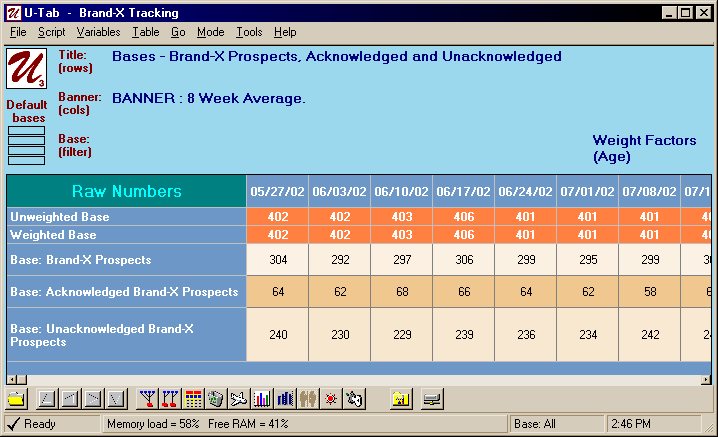Click the Raw Numbers table header
The height and width of the screenshot is (437, 718).
[126, 191]
